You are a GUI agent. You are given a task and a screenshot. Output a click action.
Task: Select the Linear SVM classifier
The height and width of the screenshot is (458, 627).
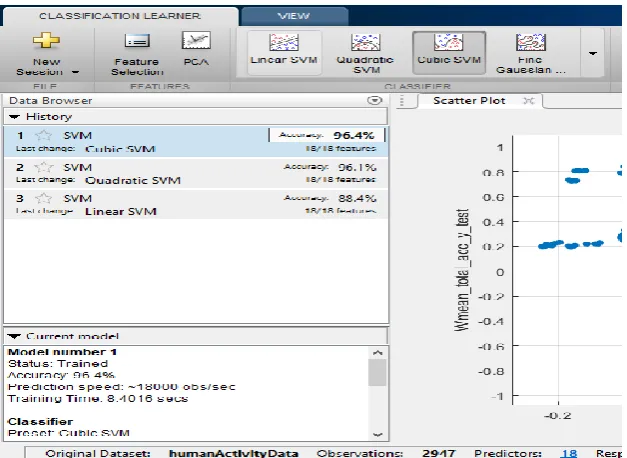[x=284, y=52]
